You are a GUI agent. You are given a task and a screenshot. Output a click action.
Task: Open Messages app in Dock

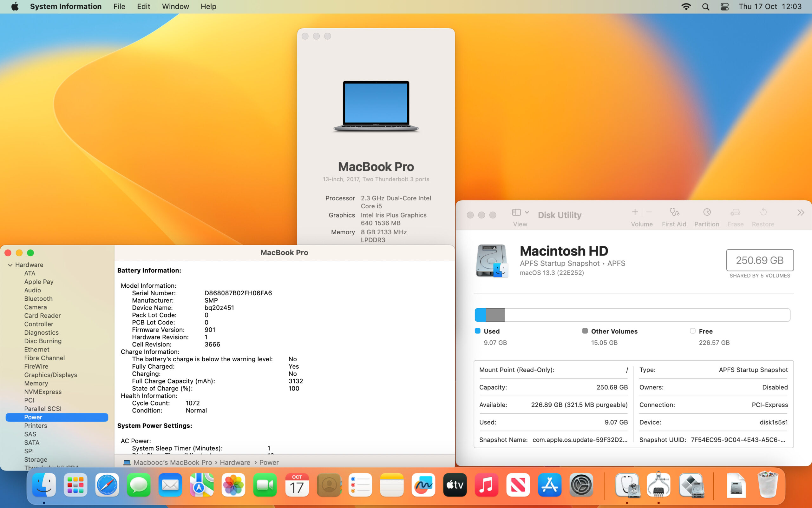tap(139, 485)
